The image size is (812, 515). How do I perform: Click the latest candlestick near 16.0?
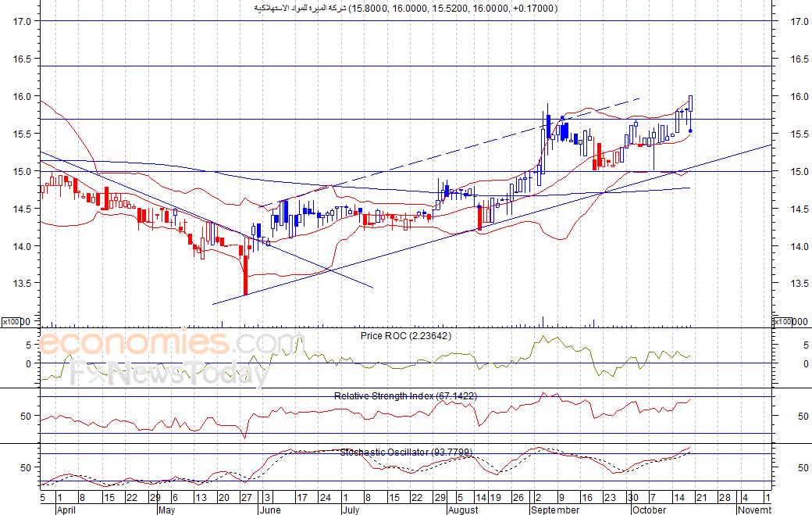click(690, 106)
